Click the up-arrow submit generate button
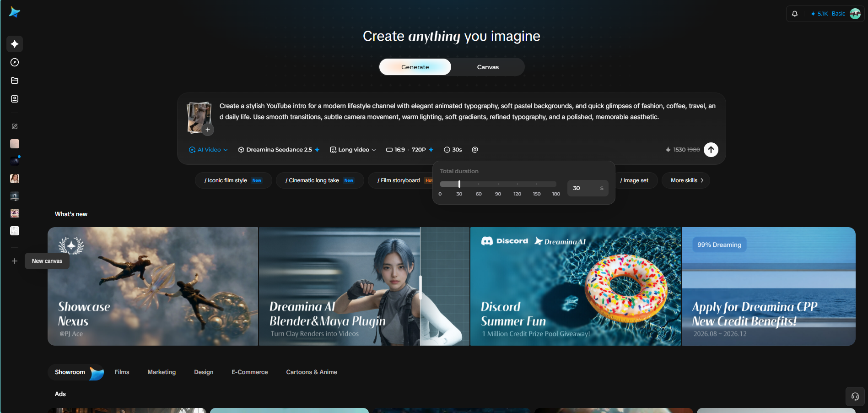Screen dimensions: 868x413 click(x=711, y=150)
